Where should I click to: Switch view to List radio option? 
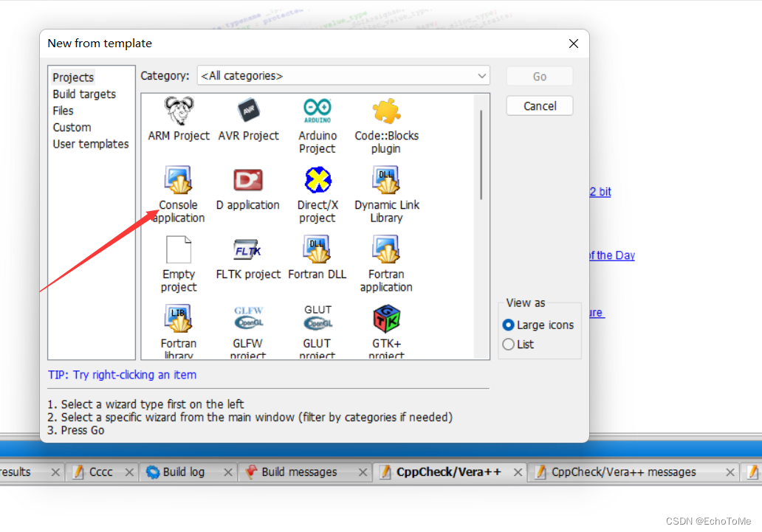[x=518, y=345]
